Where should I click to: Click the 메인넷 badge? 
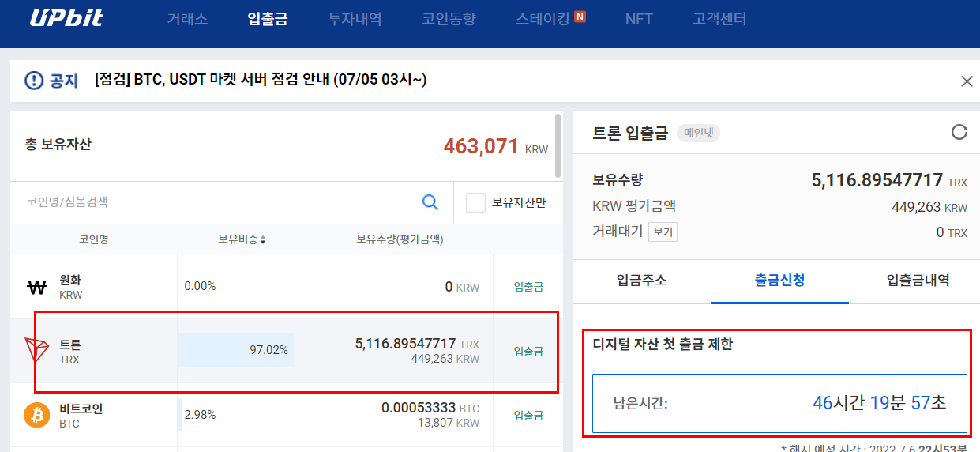click(x=698, y=133)
